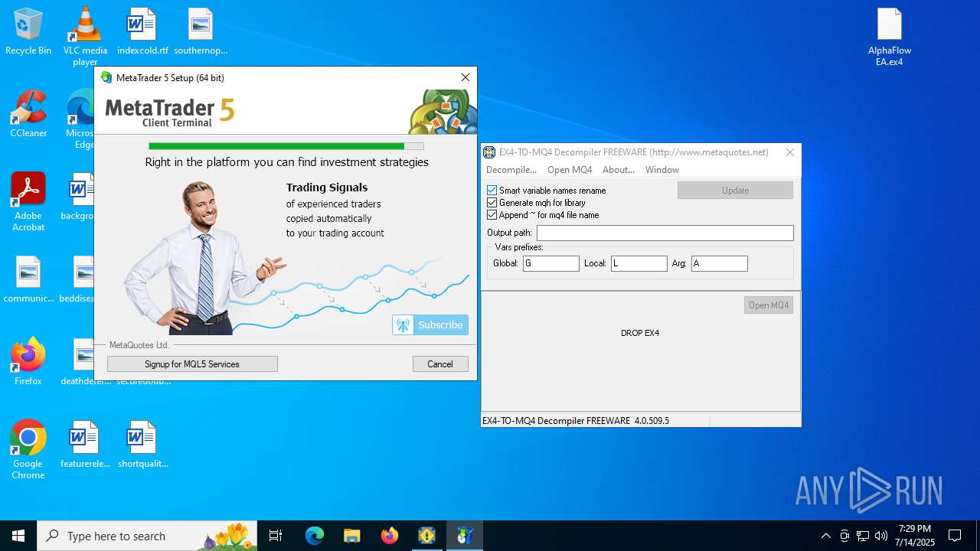Open the Decompile... menu
The image size is (980, 551).
pyautogui.click(x=511, y=170)
